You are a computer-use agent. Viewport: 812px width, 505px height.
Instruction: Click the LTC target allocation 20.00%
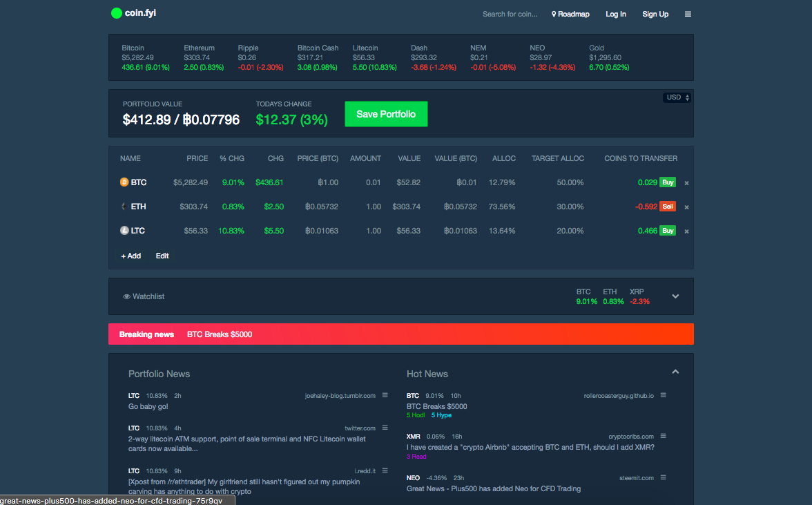[570, 231]
